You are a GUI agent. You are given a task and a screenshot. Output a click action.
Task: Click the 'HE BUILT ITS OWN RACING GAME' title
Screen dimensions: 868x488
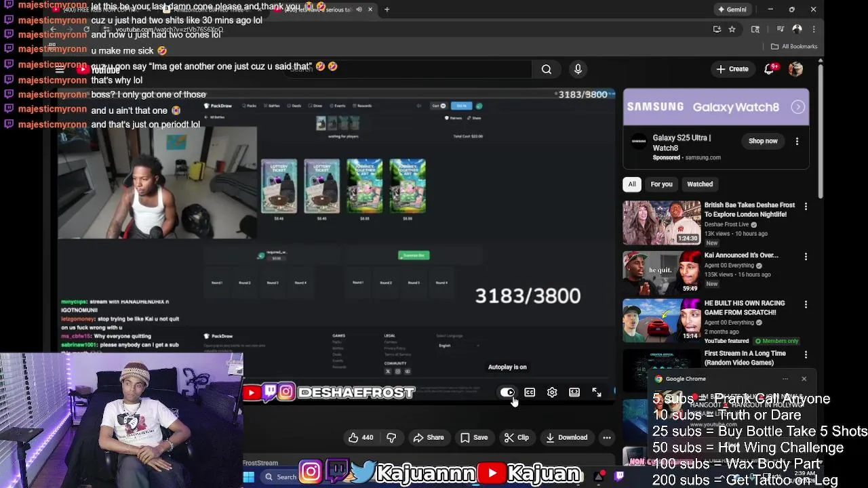pos(745,308)
